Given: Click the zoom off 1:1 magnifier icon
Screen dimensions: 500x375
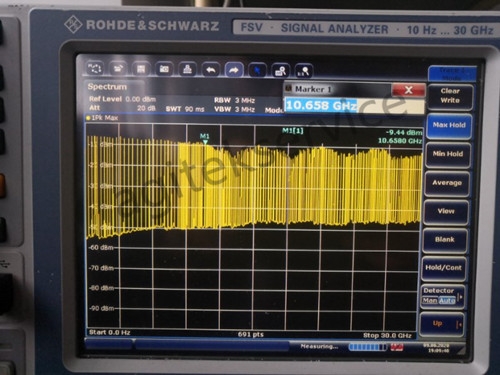Looking at the screenshot, I should pos(304,71).
